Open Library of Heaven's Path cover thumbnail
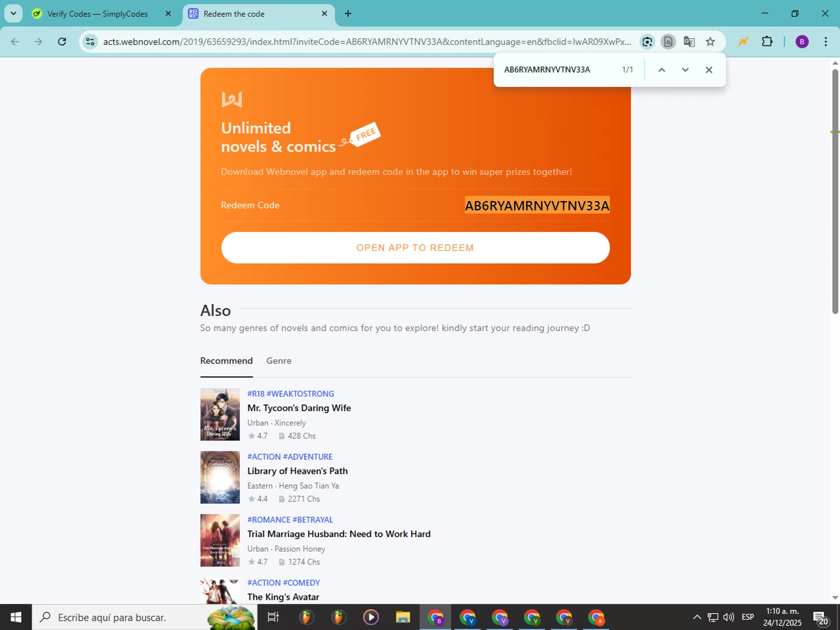 click(220, 477)
